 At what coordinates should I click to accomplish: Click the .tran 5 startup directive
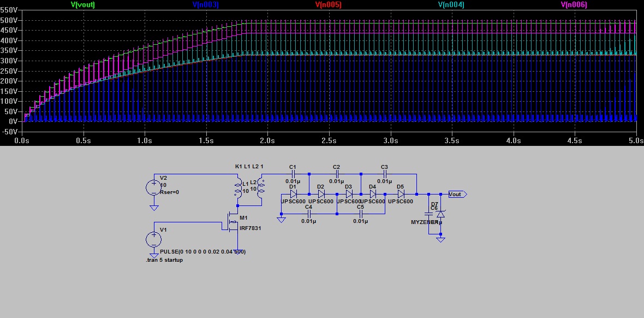[x=164, y=260]
